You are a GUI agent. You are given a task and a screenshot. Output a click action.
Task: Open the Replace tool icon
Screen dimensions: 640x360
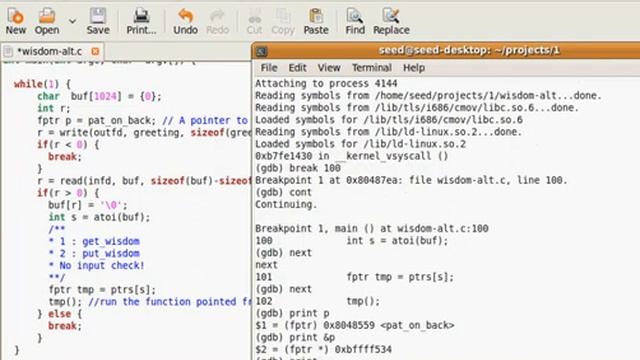(391, 21)
